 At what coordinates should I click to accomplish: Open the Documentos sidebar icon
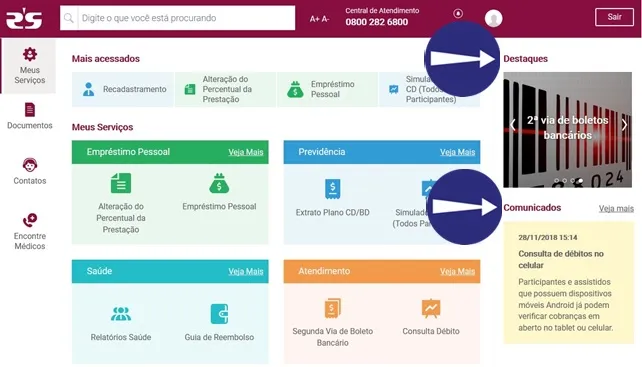[x=30, y=110]
